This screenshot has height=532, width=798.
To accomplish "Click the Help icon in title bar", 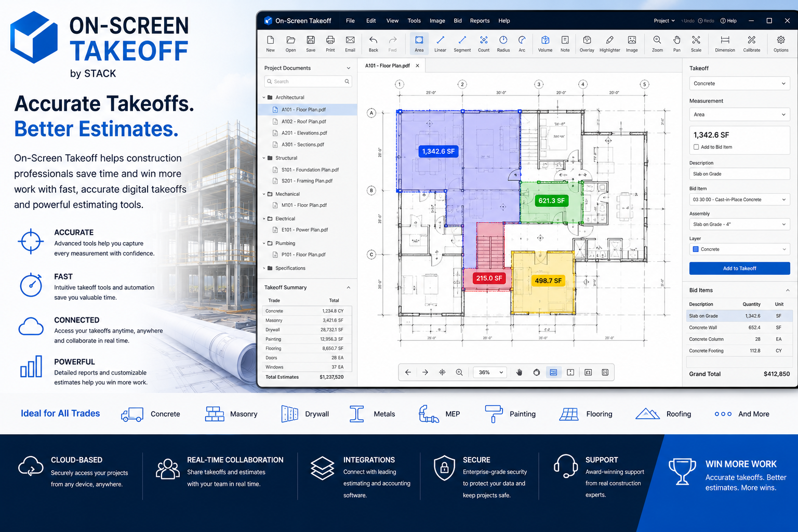I will pos(728,21).
